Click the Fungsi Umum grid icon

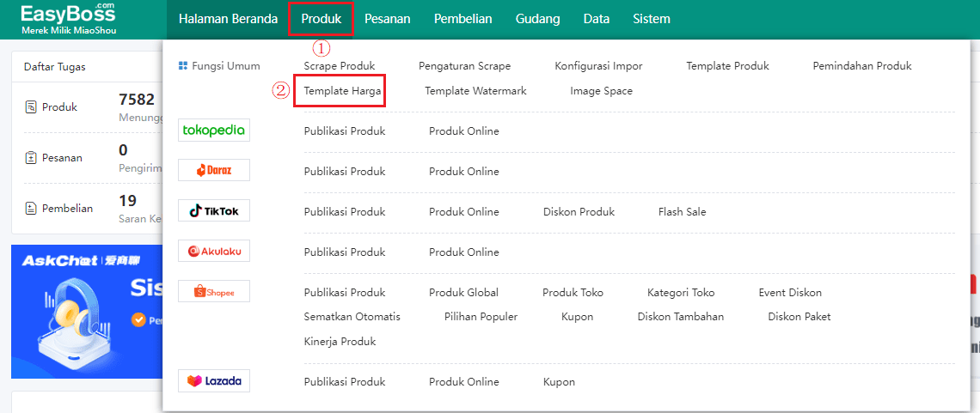(x=183, y=66)
